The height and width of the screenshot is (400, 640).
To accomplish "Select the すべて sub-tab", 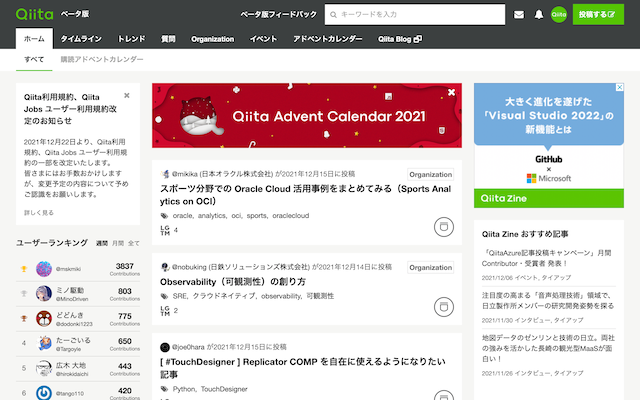I will (x=34, y=60).
